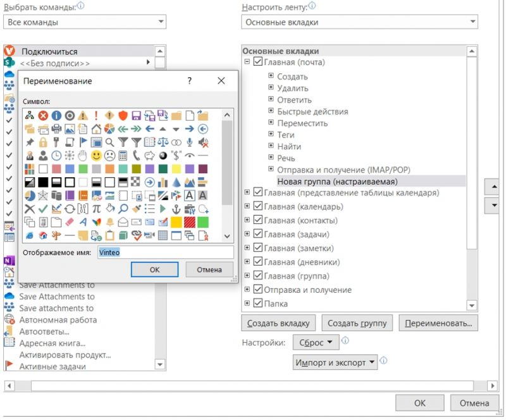
Task: Expand the Быстрые действия group
Action: point(271,111)
